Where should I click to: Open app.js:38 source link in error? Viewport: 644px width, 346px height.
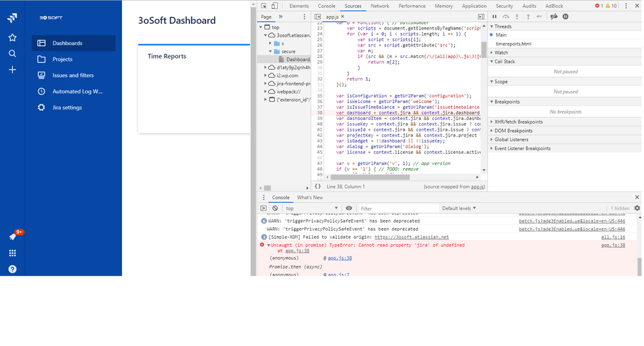[340, 258]
